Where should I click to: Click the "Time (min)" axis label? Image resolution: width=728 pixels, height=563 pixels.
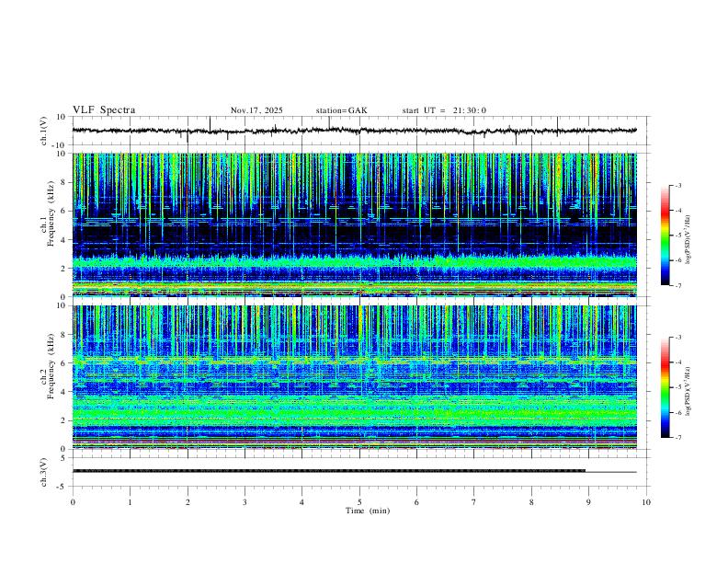point(368,511)
